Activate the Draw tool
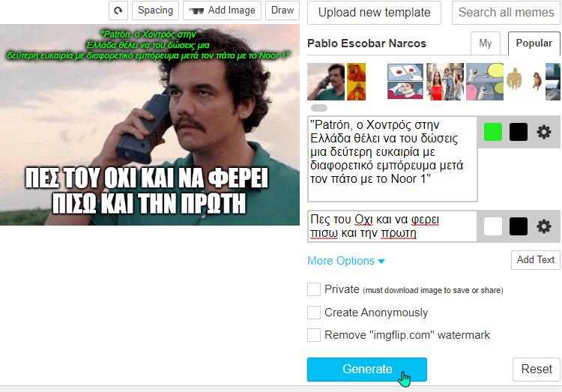This screenshot has height=392, width=562. pos(282,10)
